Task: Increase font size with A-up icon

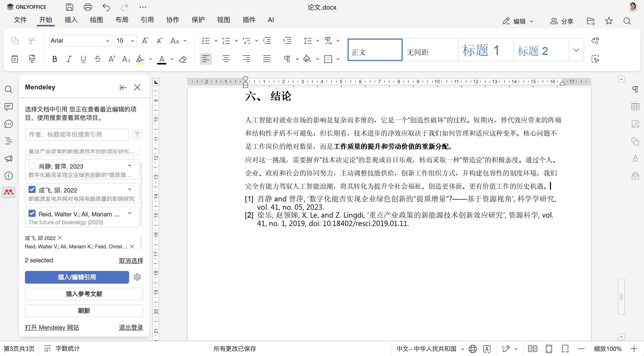Action: click(145, 41)
